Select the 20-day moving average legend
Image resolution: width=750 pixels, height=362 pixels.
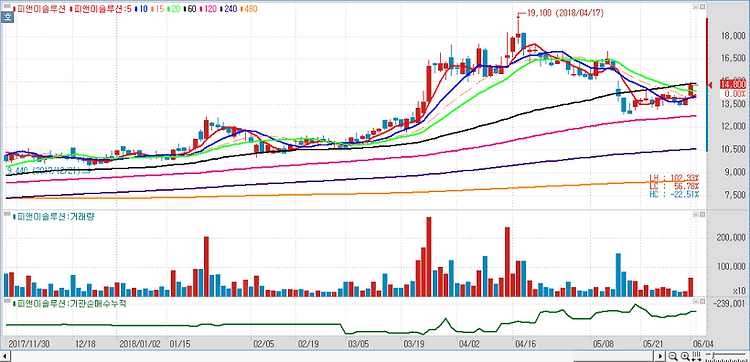[x=174, y=9]
